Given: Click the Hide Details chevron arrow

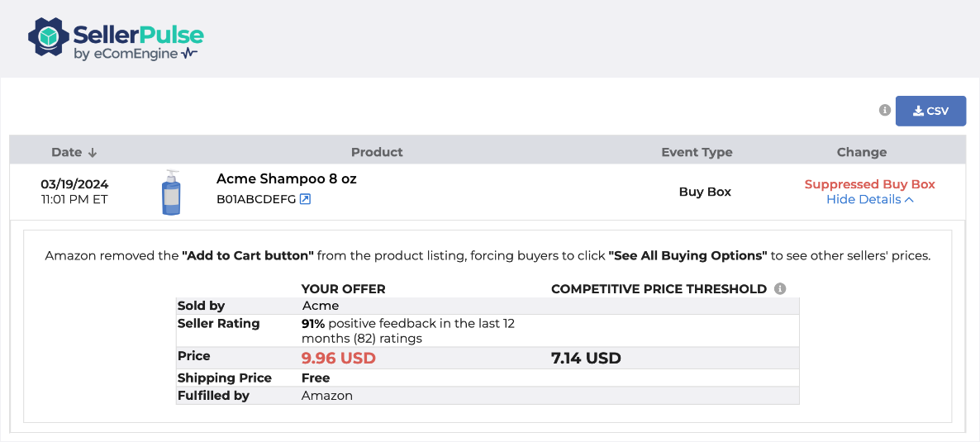Looking at the screenshot, I should [909, 199].
